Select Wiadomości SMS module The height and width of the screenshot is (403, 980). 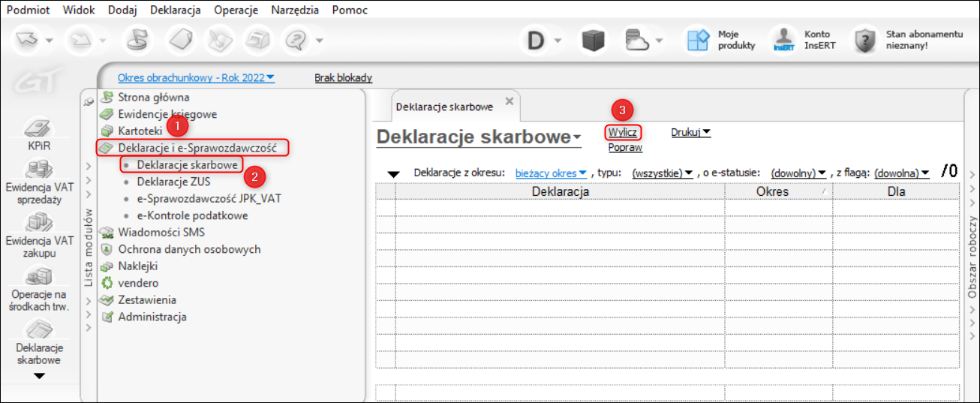click(161, 232)
